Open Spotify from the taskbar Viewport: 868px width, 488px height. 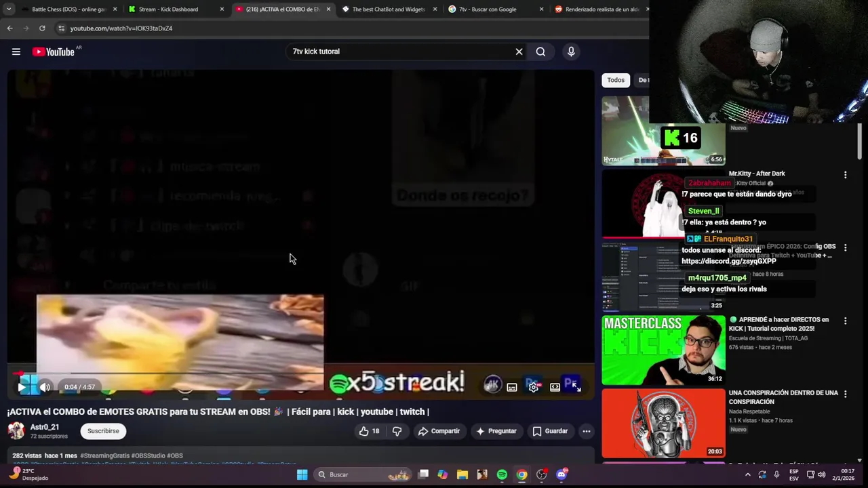(x=502, y=474)
